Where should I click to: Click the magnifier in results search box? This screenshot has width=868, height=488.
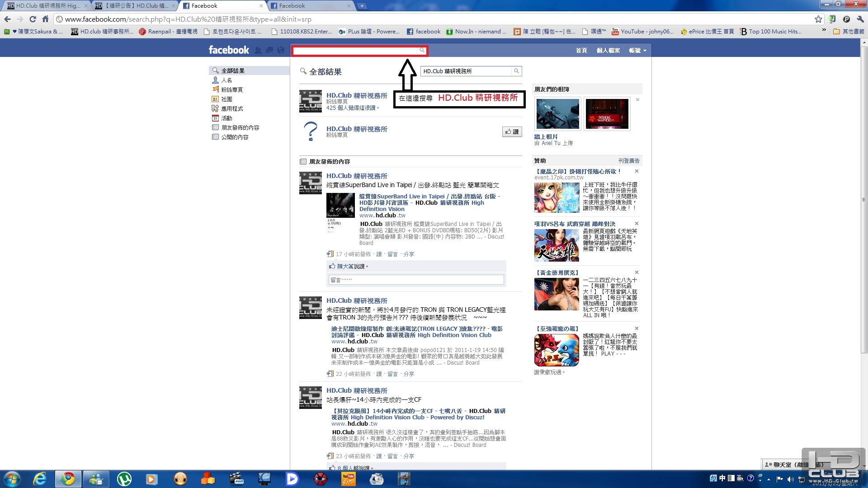516,71
